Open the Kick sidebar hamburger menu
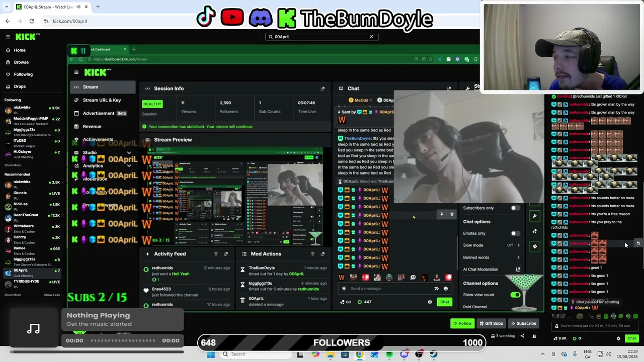The width and height of the screenshot is (644, 362). pyautogui.click(x=8, y=37)
